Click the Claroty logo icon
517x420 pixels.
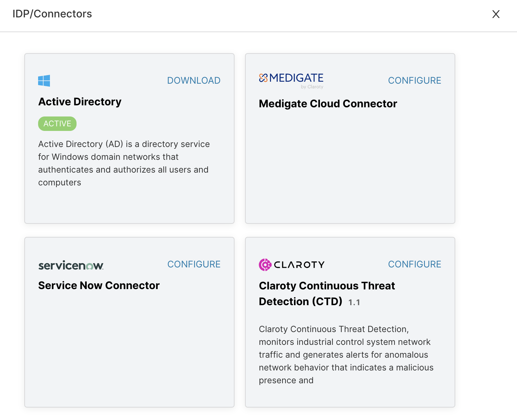pos(265,264)
